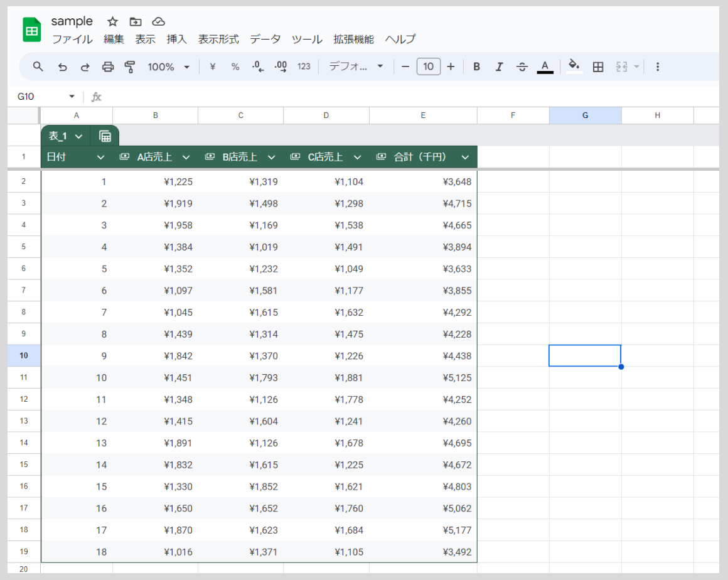Open the 編集 menu
This screenshot has width=728, height=580.
pos(114,40)
